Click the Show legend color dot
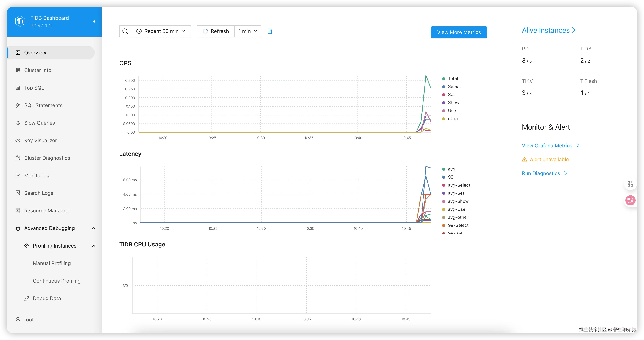The width and height of the screenshot is (644, 340). click(443, 103)
